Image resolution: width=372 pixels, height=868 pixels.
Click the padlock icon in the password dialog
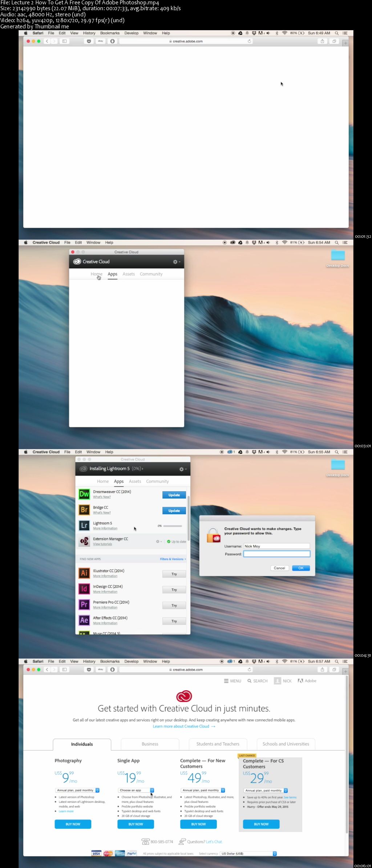214,535
